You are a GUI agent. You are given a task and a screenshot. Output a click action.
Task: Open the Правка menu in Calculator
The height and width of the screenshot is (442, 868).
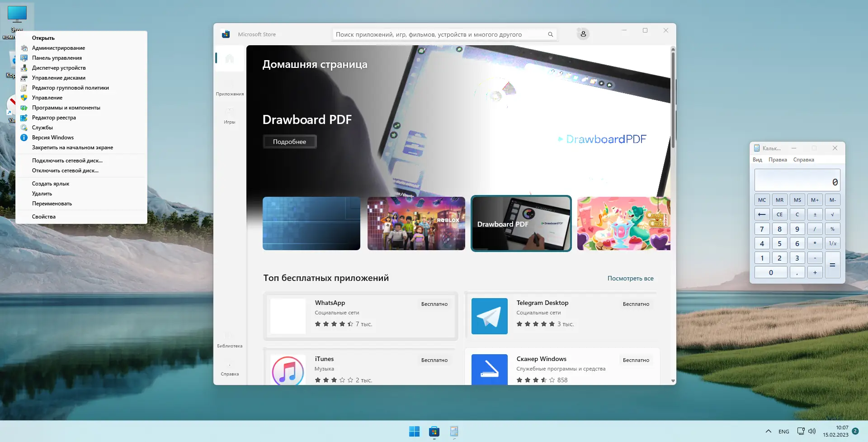click(778, 160)
